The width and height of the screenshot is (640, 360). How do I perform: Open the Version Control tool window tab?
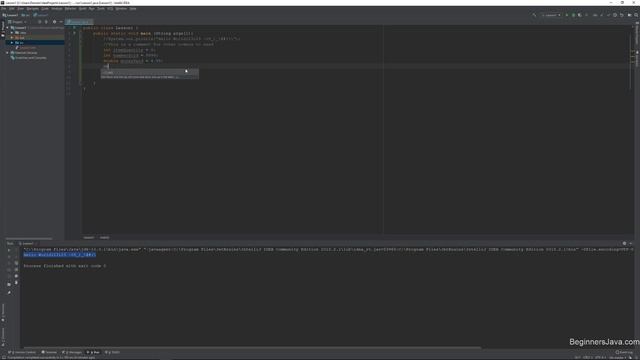coord(22,352)
